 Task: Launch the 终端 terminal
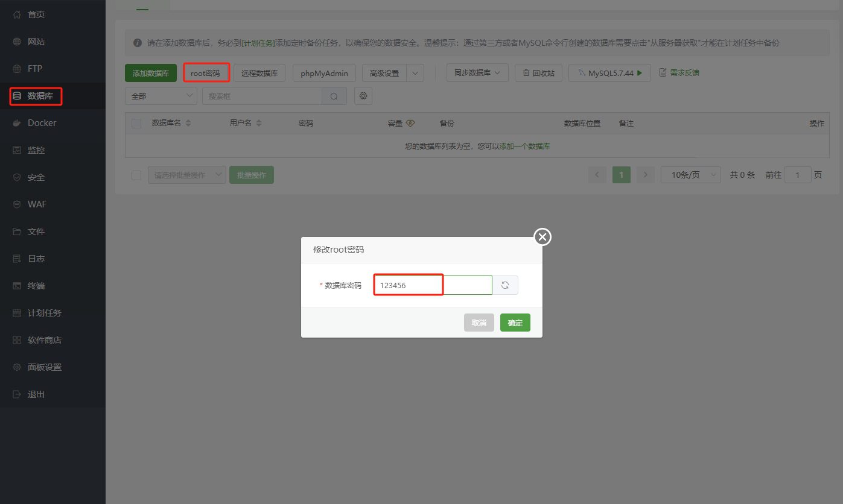[x=35, y=285]
